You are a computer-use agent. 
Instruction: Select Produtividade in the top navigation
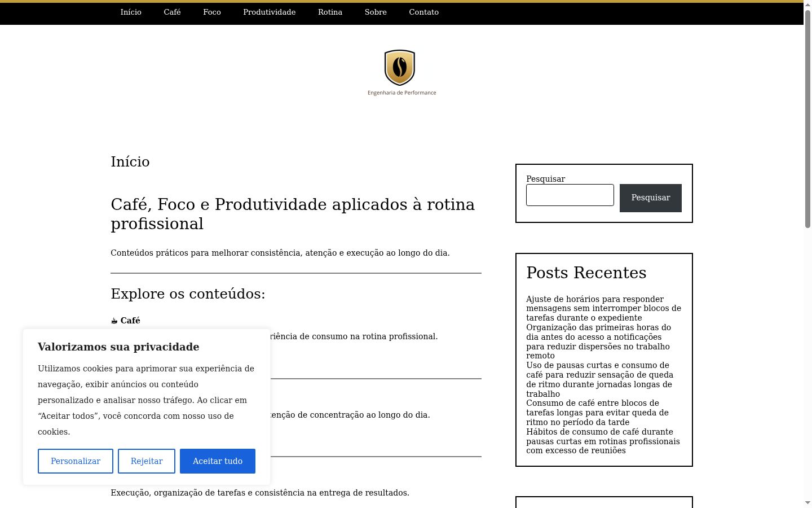point(269,12)
